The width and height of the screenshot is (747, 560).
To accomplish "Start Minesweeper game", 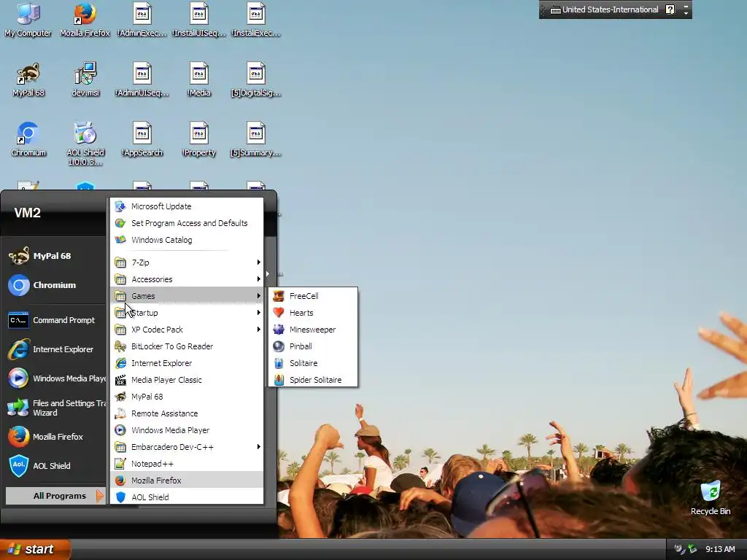I will (313, 330).
